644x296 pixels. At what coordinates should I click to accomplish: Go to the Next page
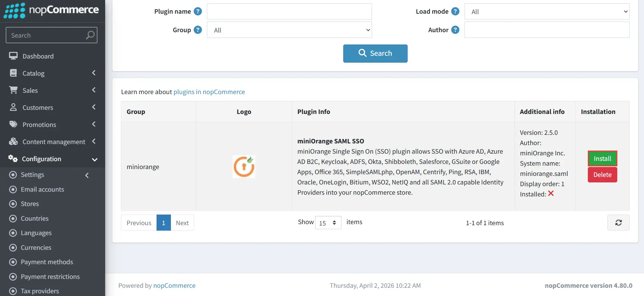(x=182, y=223)
